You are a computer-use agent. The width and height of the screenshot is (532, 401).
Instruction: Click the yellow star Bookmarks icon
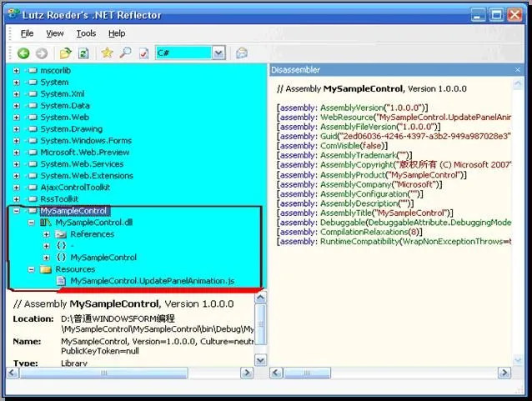107,53
